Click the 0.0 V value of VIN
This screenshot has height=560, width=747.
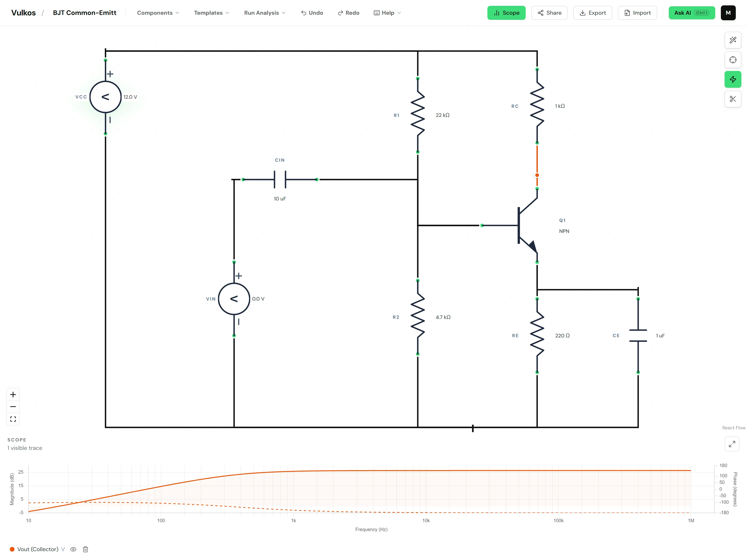point(258,299)
